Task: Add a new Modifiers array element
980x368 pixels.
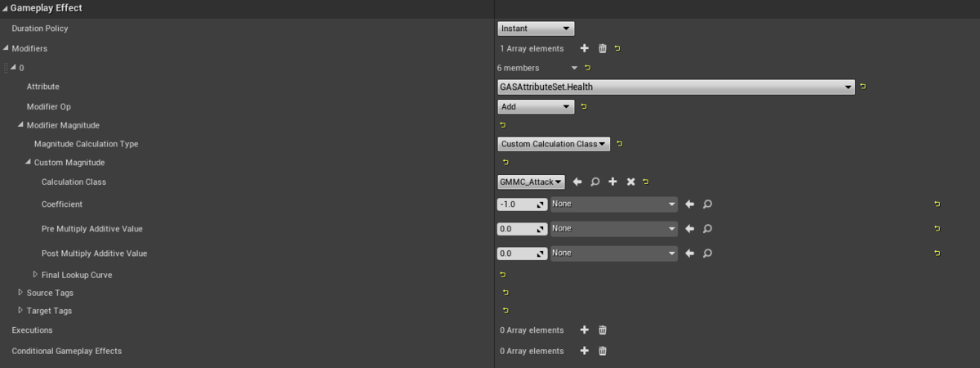Action: [x=584, y=48]
